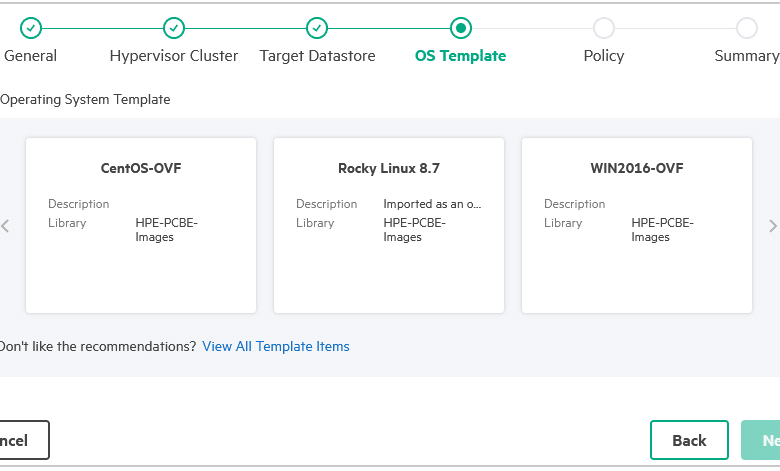Show previous templates with left arrow
Screen dimensions: 780x471
5,226
